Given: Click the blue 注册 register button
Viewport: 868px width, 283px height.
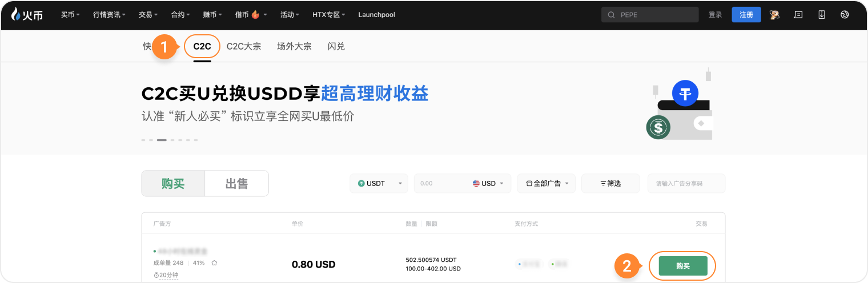Looking at the screenshot, I should click(746, 15).
